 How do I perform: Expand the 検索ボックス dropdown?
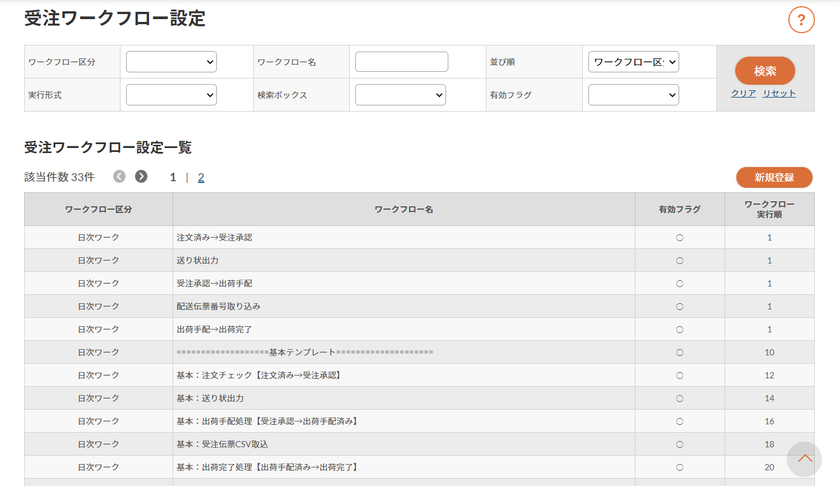point(400,95)
